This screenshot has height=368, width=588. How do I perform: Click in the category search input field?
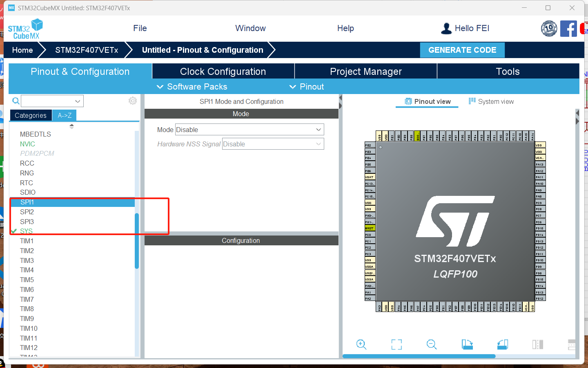[48, 101]
